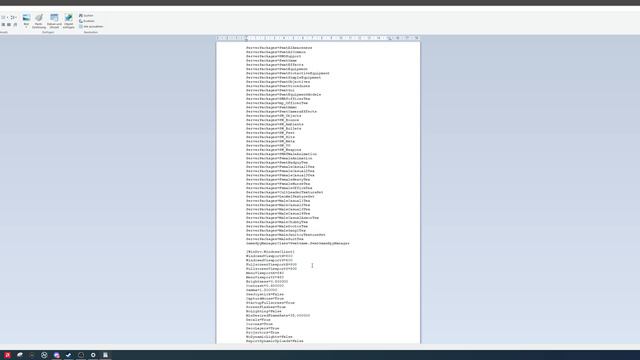Insert a picture with the Bild button

26,19
